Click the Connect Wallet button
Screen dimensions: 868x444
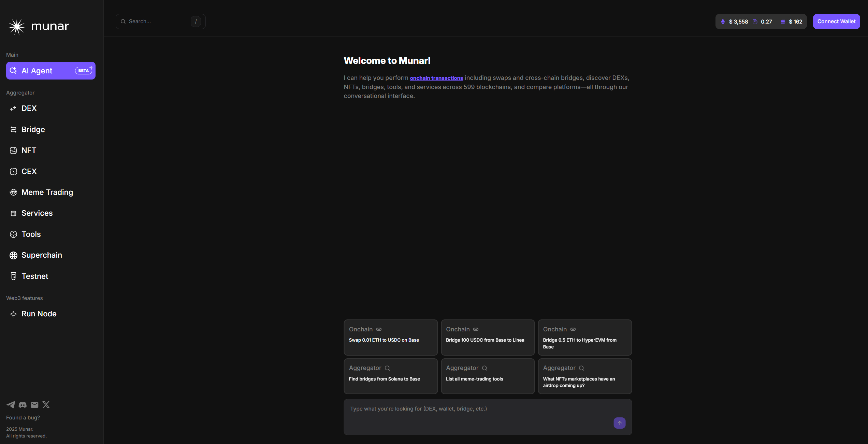tap(836, 22)
